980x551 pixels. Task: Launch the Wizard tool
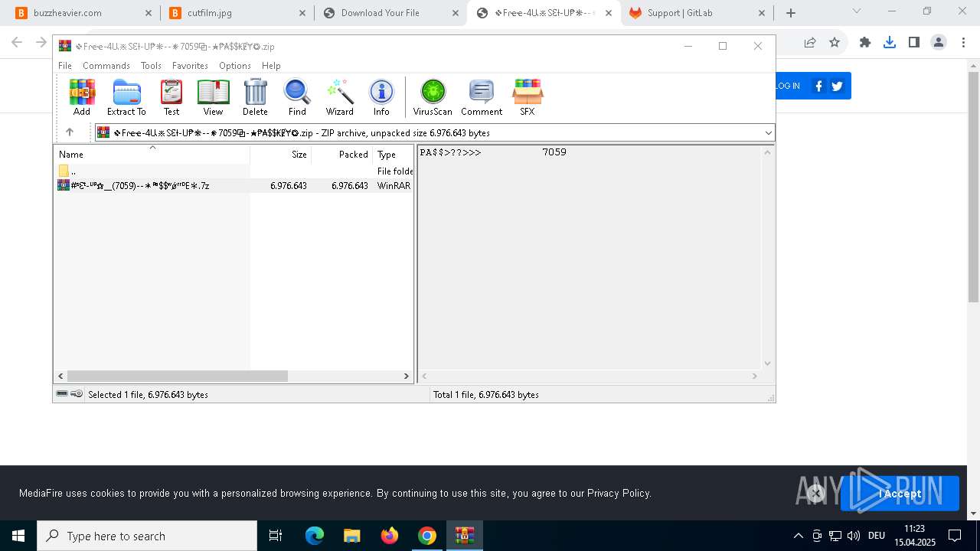[339, 97]
